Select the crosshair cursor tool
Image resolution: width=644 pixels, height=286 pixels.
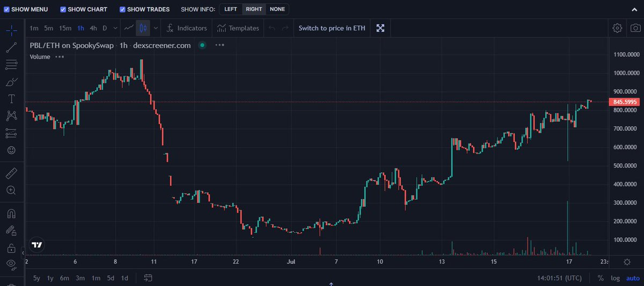(x=11, y=30)
